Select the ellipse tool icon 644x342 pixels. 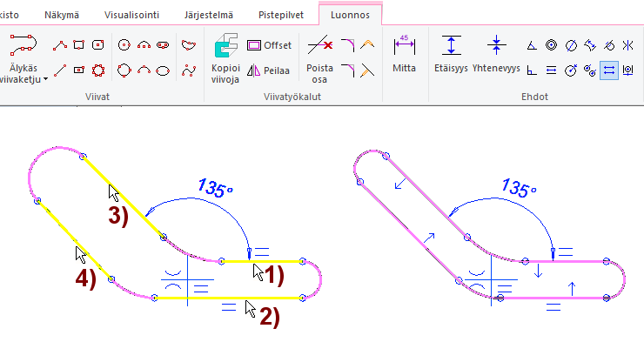[x=163, y=70]
